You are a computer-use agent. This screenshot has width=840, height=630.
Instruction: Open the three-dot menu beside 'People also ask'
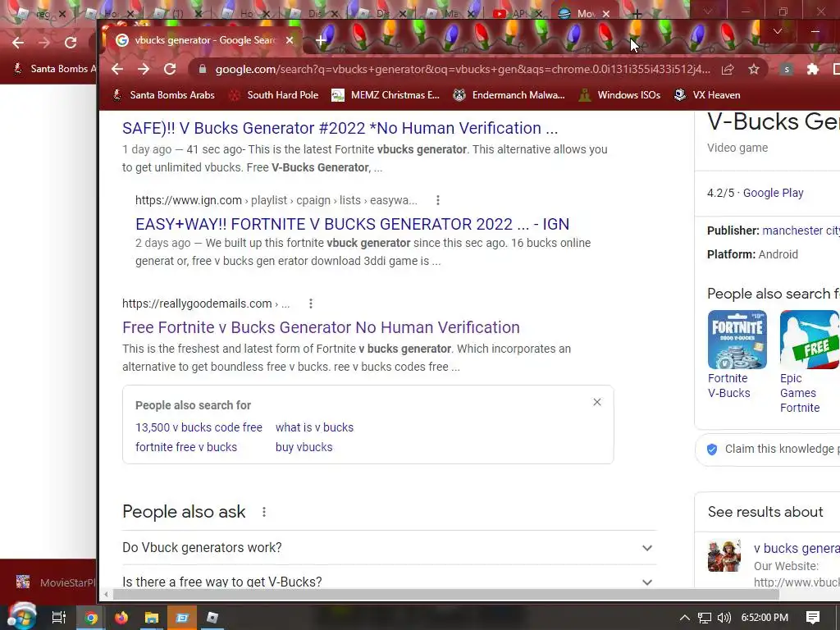point(263,512)
